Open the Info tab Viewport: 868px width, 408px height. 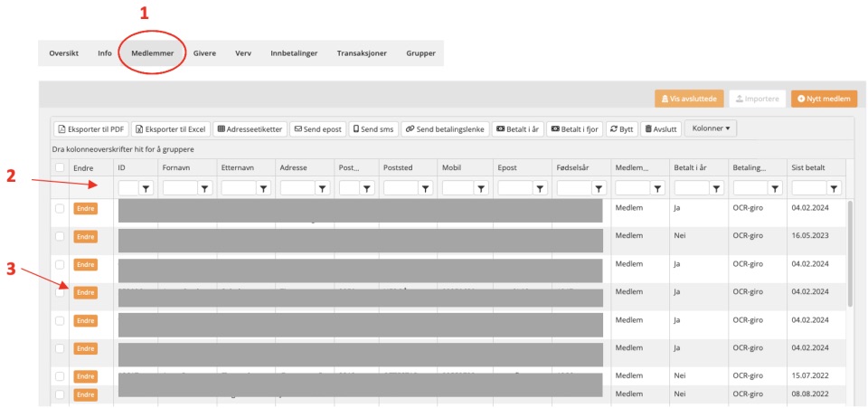pos(105,53)
